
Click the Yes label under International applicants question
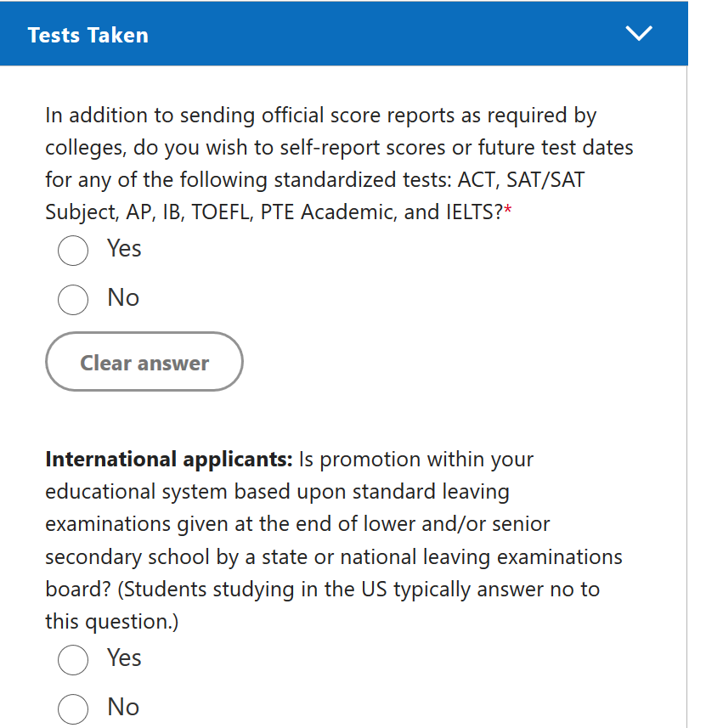coord(124,658)
